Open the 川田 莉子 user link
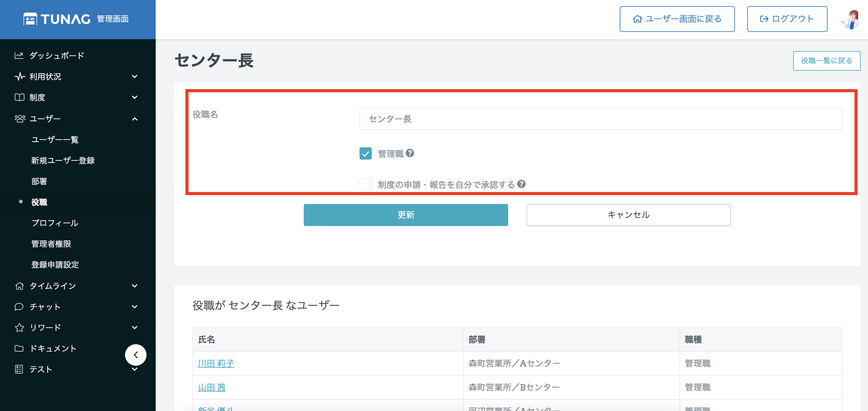Screen dimensions: 868x411 pos(216,363)
